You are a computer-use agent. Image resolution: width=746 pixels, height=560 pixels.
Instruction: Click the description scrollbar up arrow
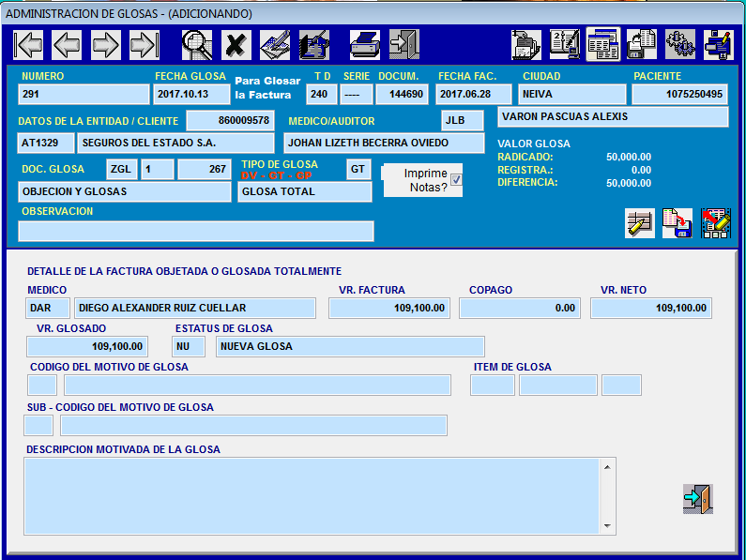(x=607, y=467)
